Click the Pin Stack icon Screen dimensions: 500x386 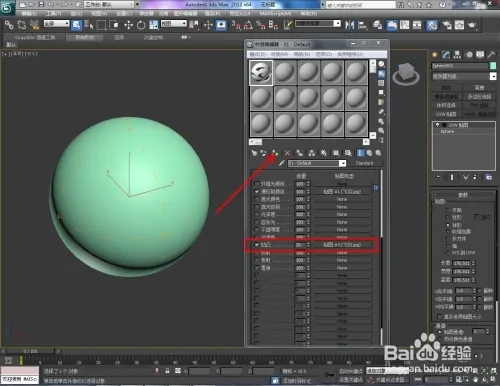click(438, 177)
